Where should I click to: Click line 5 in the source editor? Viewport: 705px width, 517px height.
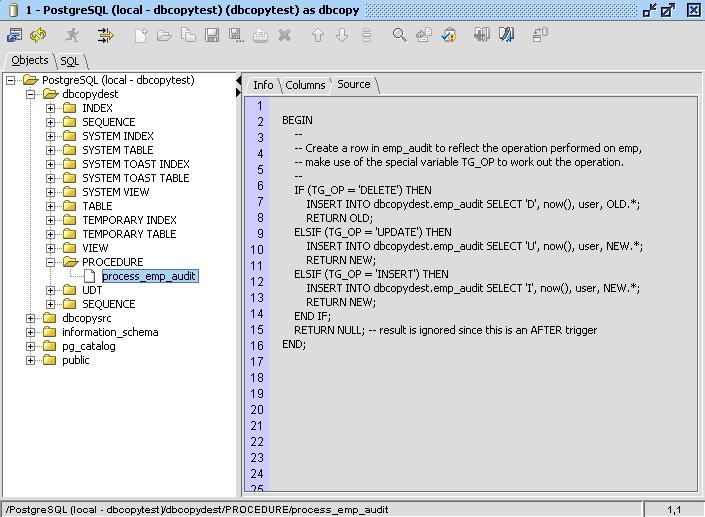point(400,175)
